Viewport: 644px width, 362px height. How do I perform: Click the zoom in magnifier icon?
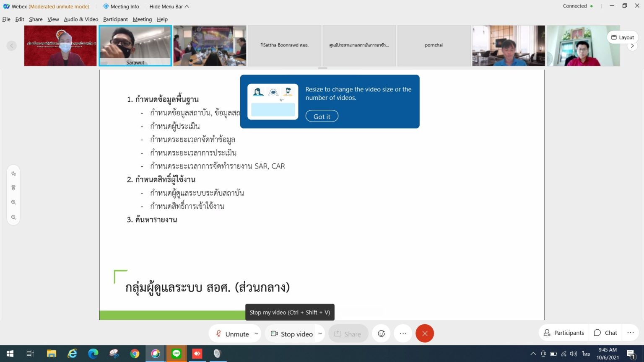[x=13, y=202]
